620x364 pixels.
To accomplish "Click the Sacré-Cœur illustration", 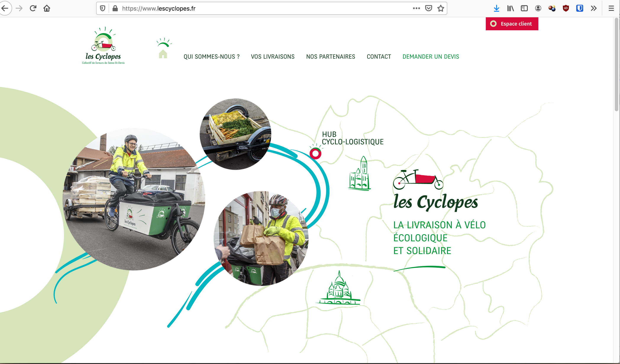I will (339, 288).
